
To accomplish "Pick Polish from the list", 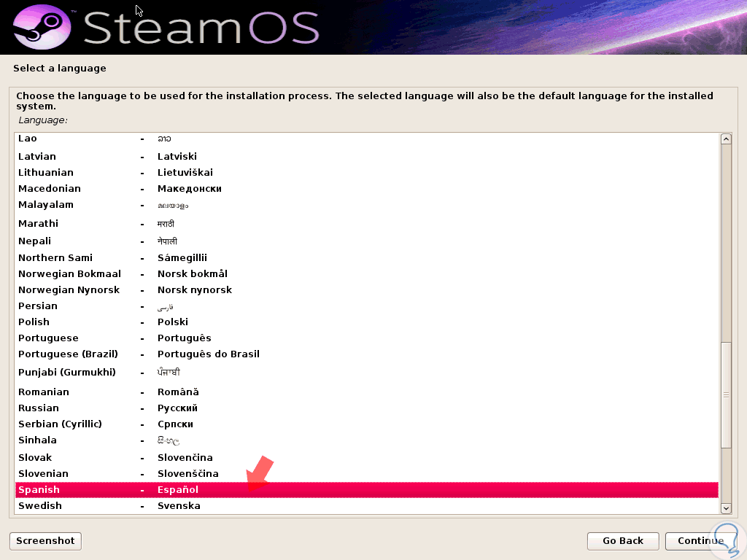I will coord(366,322).
